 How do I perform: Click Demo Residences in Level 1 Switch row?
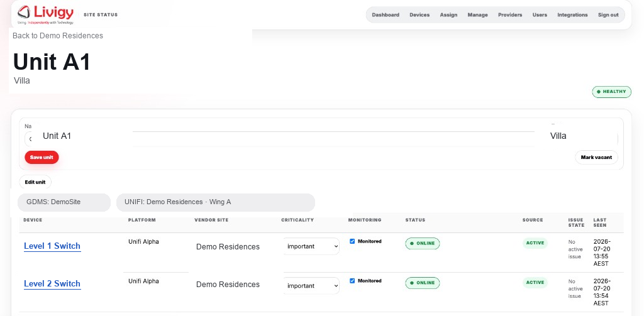pos(228,247)
